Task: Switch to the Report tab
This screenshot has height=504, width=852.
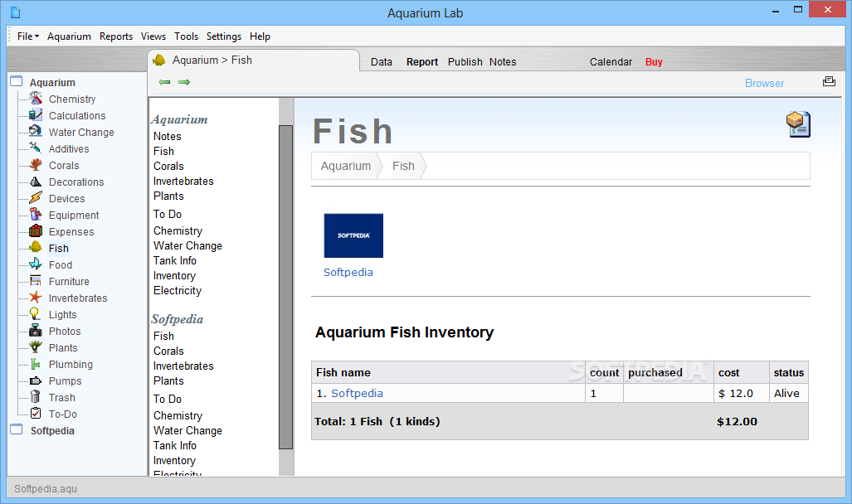Action: coord(422,62)
